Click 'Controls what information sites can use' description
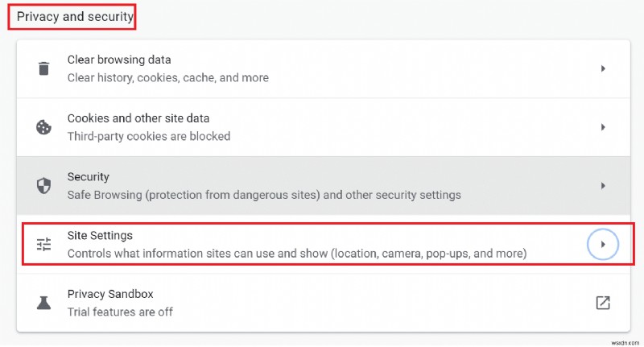The width and height of the screenshot is (644, 347). pos(296,254)
